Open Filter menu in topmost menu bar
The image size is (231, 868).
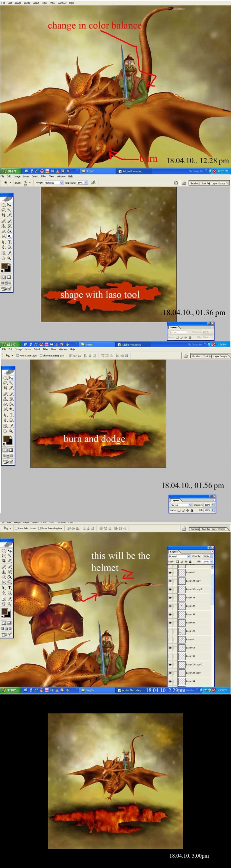click(45, 3)
